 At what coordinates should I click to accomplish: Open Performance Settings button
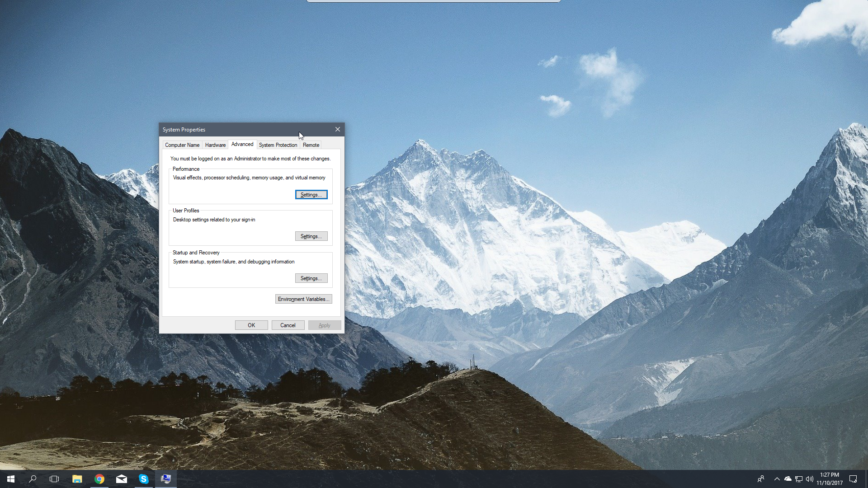tap(311, 195)
